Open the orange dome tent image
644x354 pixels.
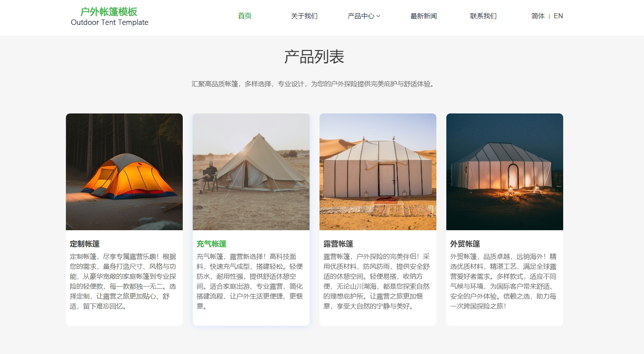[124, 172]
